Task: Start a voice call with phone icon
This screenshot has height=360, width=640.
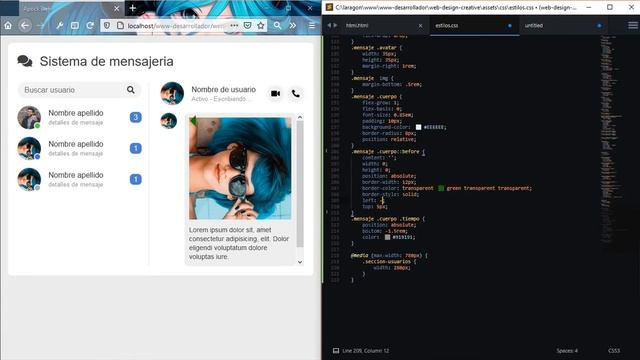Action: [x=296, y=93]
